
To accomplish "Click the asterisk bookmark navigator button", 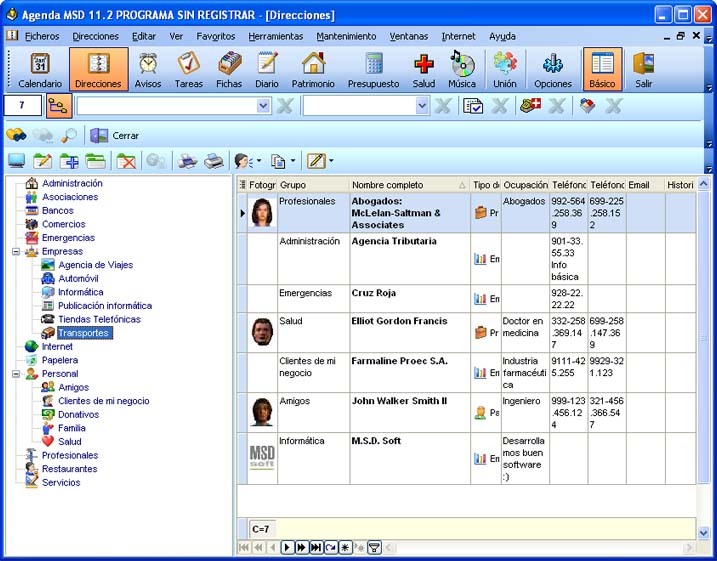I will click(345, 547).
